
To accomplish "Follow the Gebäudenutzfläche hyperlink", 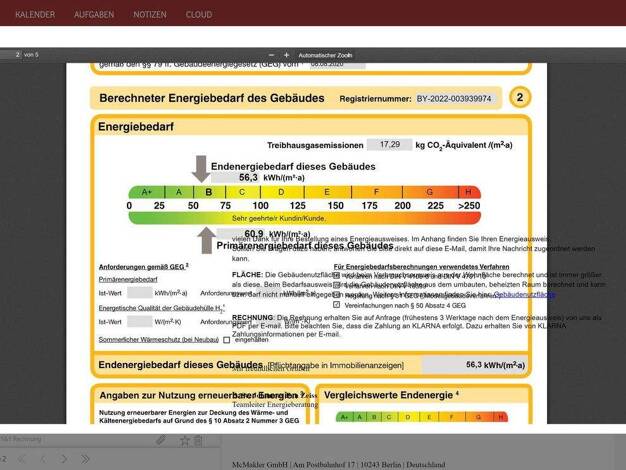I will coord(525,295).
